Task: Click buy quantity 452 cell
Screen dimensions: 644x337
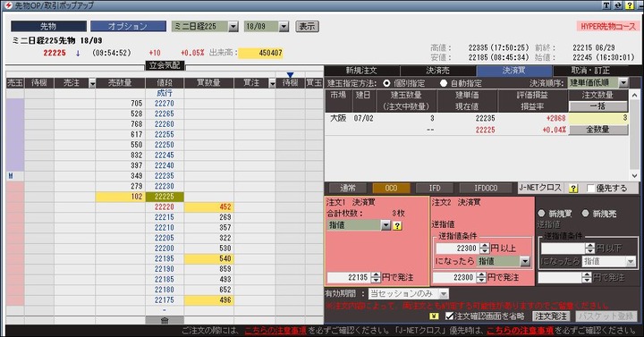Action: tap(208, 207)
